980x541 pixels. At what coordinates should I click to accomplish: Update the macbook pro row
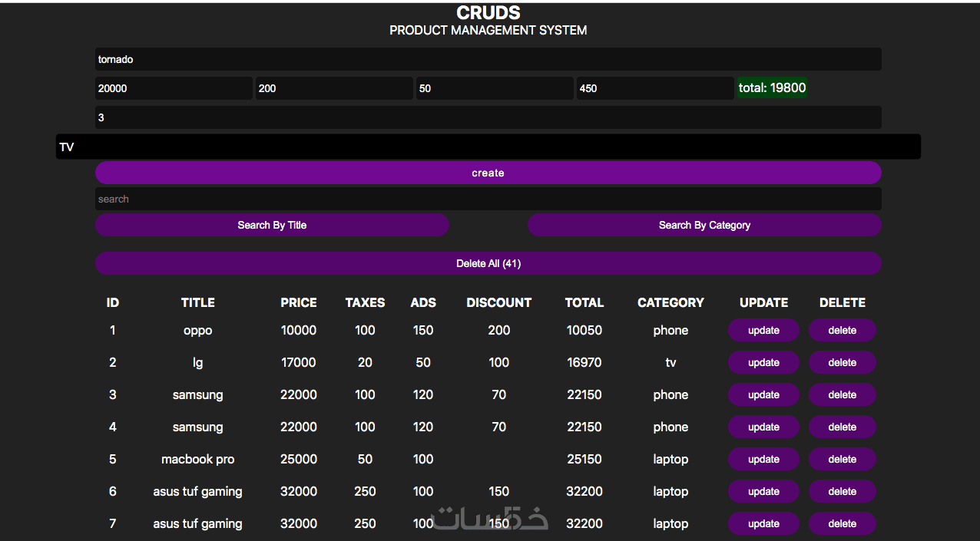tap(763, 460)
